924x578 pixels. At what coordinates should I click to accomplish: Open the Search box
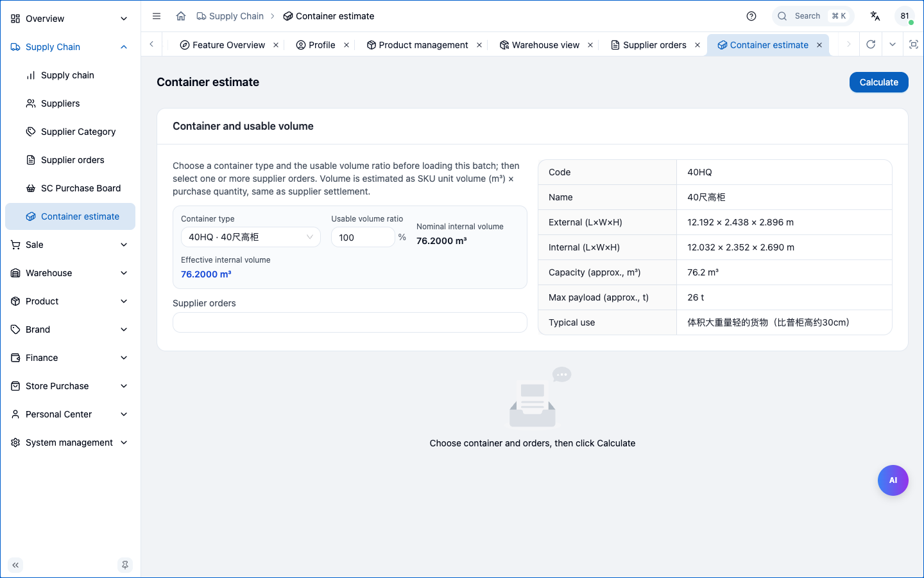coord(813,16)
